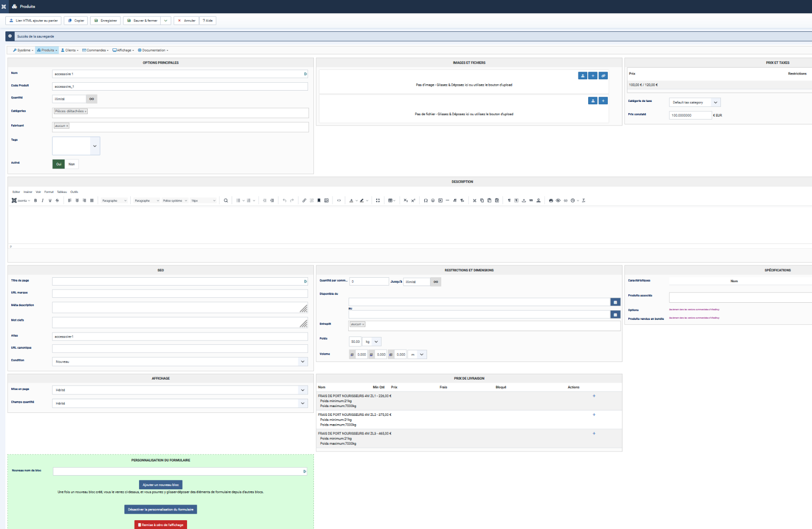The height and width of the screenshot is (529, 812).
Task: Set Activé to Oui
Action: pos(59,164)
